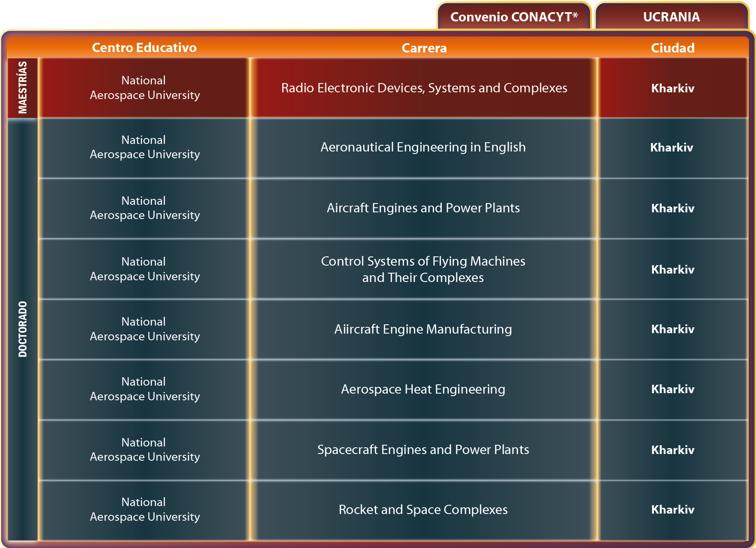Click Rocket and Space Complexes cell
Image resolution: width=756 pixels, height=548 pixels.
423,510
